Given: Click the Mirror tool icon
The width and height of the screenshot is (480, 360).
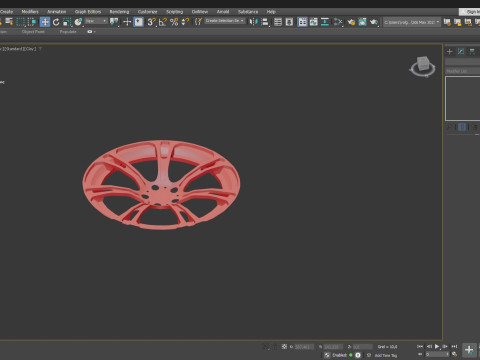Looking at the screenshot, I should (253, 22).
